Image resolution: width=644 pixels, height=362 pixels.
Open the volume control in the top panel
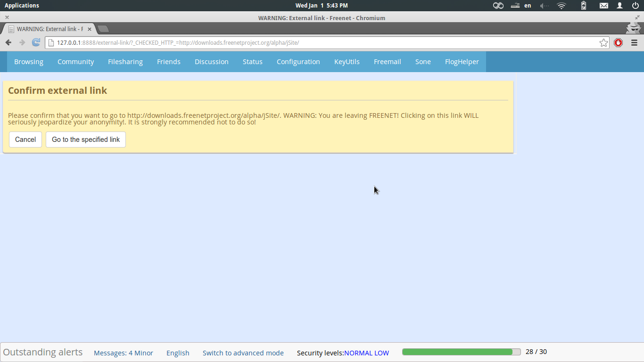[x=545, y=6]
